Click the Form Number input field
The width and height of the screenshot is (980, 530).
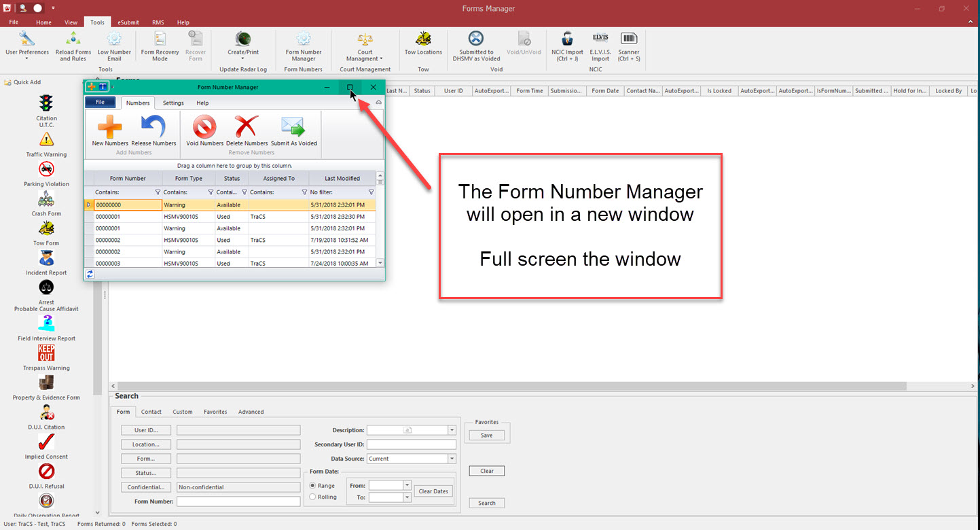[238, 502]
